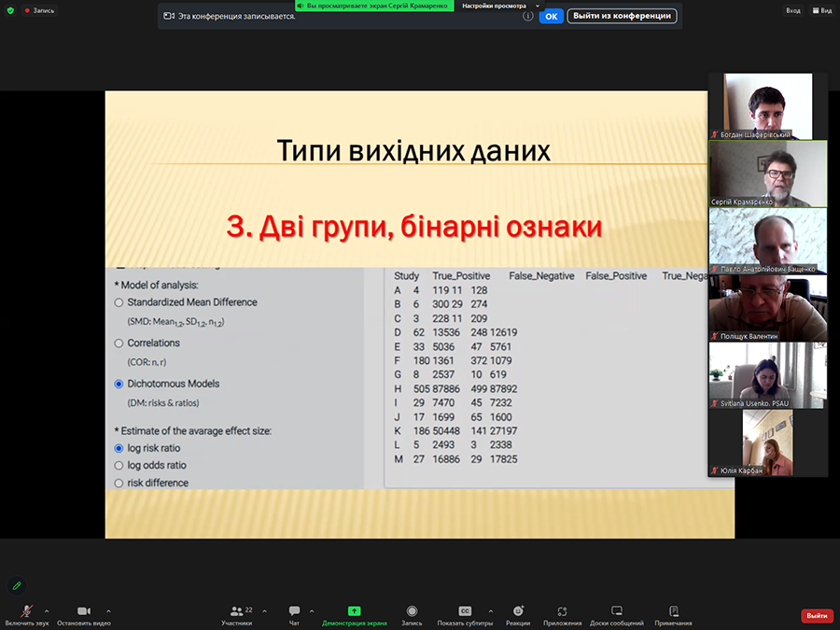Screen dimensions: 840x630
Task: Click the False_Negative column header
Action: [x=541, y=276]
